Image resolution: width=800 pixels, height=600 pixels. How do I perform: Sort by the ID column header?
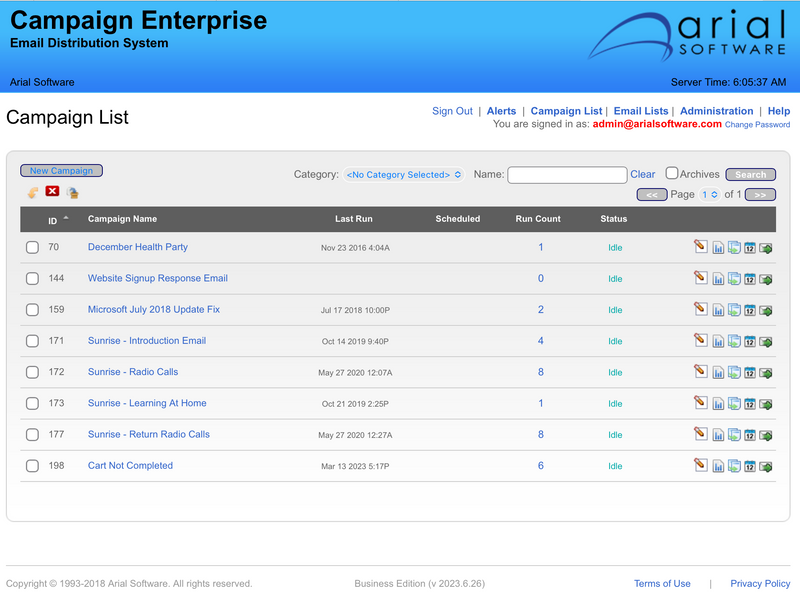tap(53, 221)
